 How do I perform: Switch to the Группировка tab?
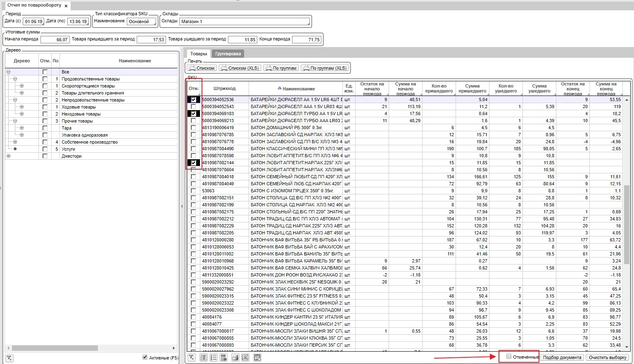(228, 54)
